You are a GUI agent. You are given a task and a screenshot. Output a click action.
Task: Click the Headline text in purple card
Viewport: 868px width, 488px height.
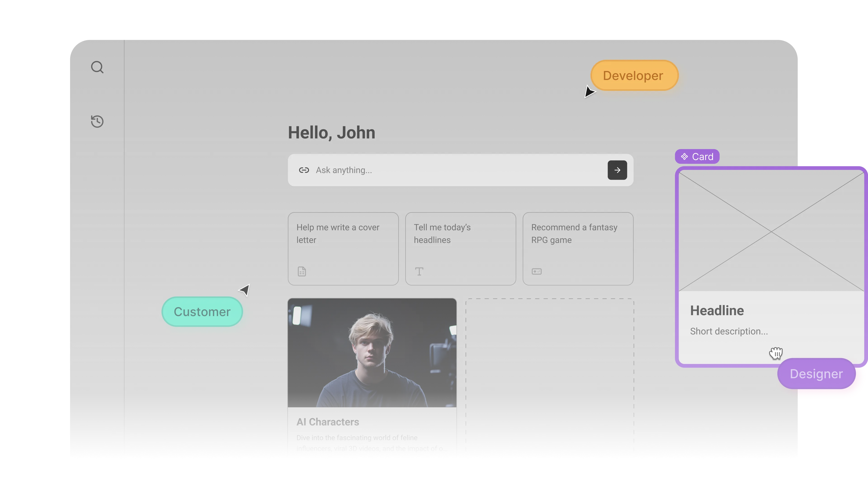[717, 310]
